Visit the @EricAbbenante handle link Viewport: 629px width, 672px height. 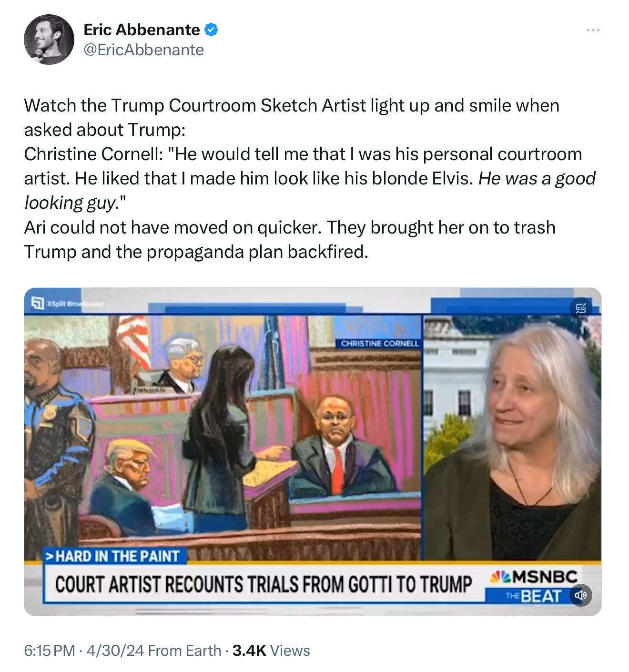click(143, 50)
